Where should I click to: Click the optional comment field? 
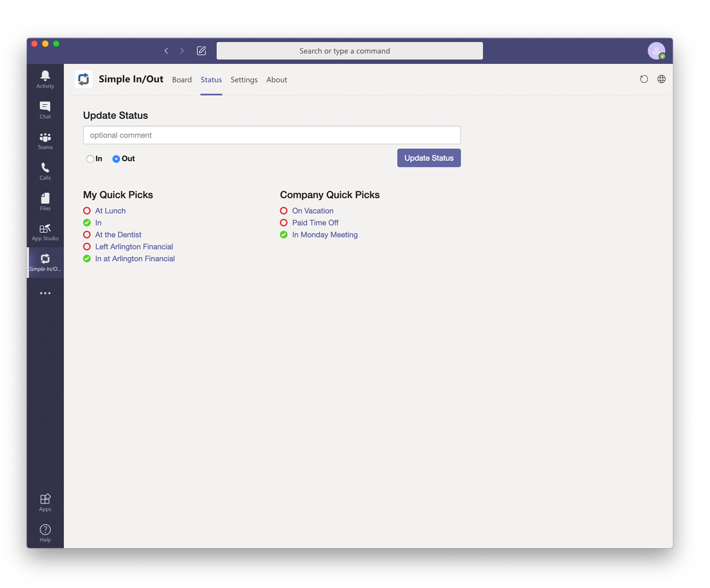click(272, 135)
